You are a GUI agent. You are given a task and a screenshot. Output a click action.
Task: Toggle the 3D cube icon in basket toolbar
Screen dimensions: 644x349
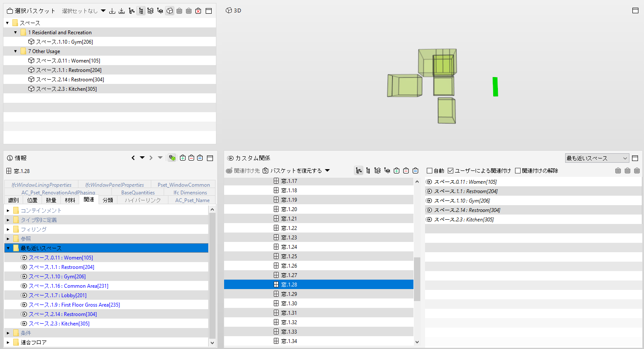170,11
